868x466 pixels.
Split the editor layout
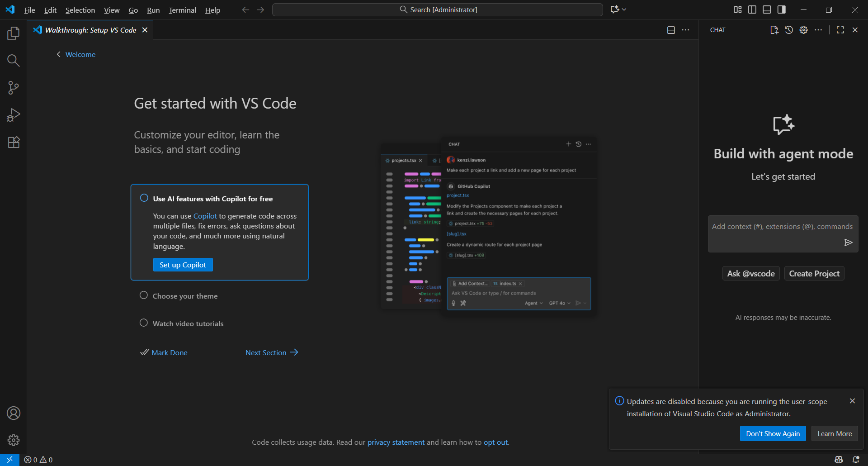coord(671,30)
